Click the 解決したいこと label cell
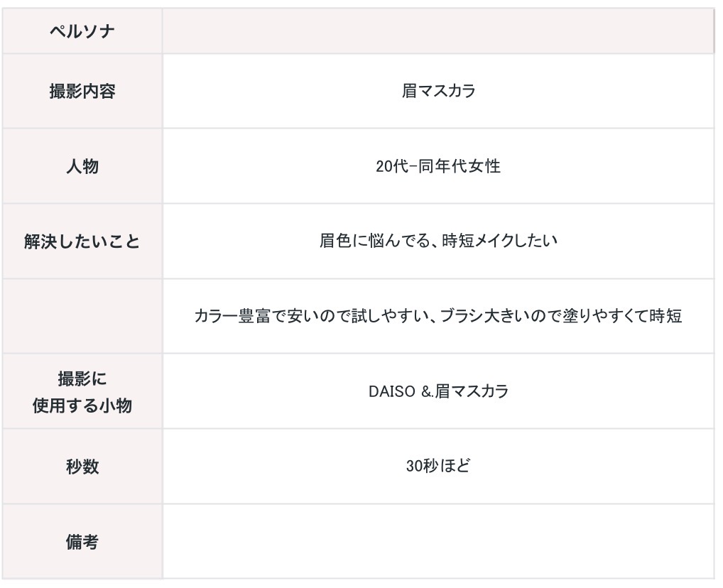This screenshot has width=723, height=588. click(x=82, y=241)
